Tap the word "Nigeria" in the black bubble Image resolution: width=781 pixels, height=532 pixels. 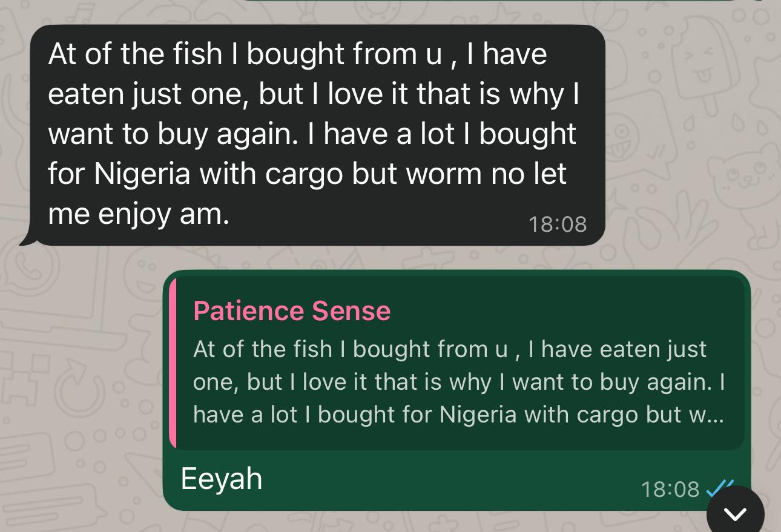[142, 174]
